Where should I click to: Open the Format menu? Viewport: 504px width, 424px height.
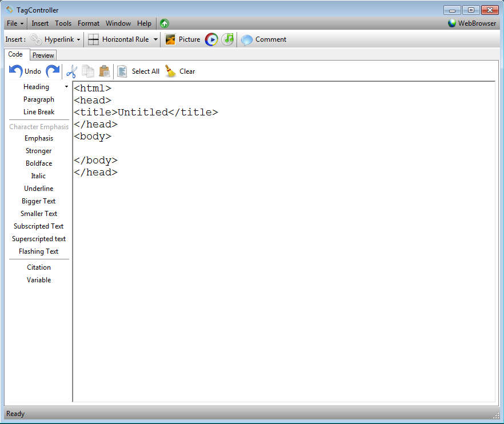pyautogui.click(x=89, y=23)
